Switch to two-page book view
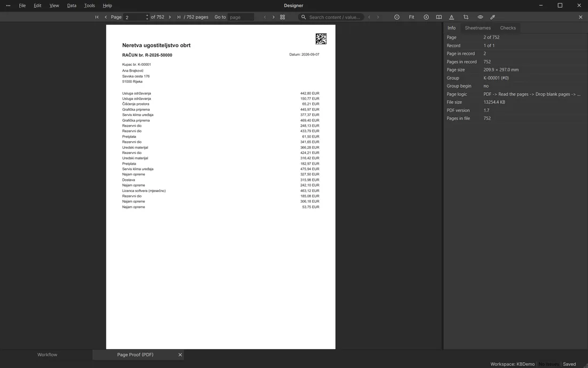This screenshot has width=588, height=368. pos(439,17)
